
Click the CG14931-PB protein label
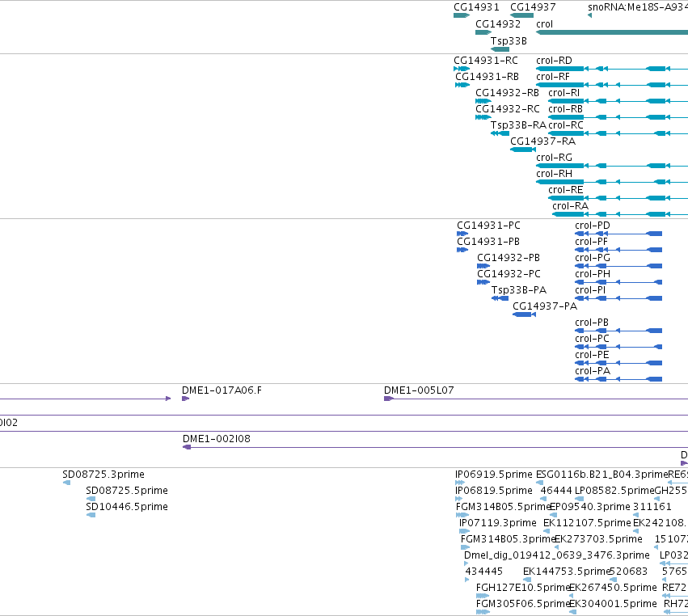(x=488, y=242)
